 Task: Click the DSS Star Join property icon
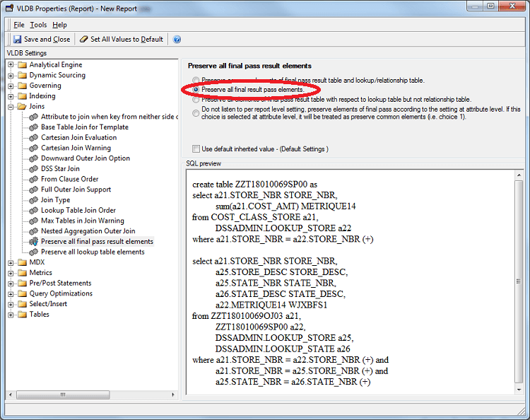pos(33,169)
